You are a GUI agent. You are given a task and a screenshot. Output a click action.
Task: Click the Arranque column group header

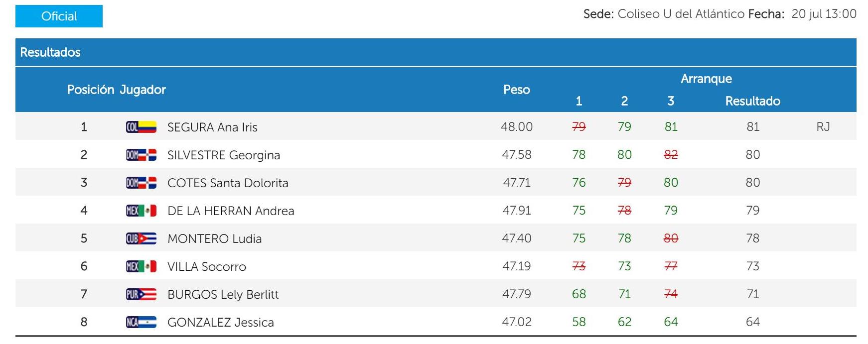[x=706, y=79]
